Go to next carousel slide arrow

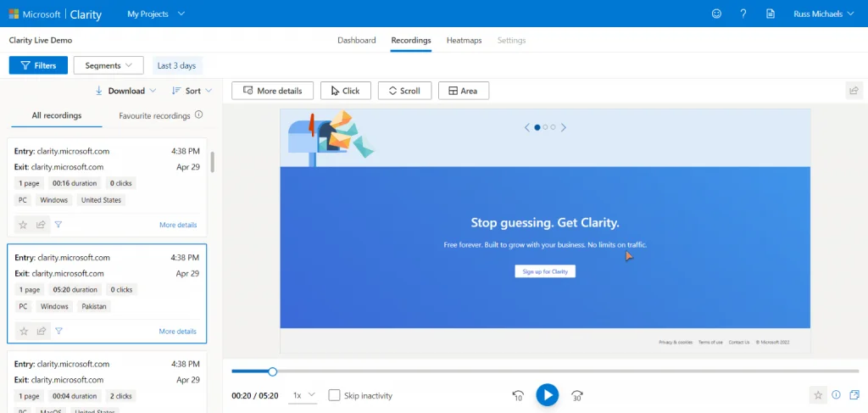pos(564,127)
